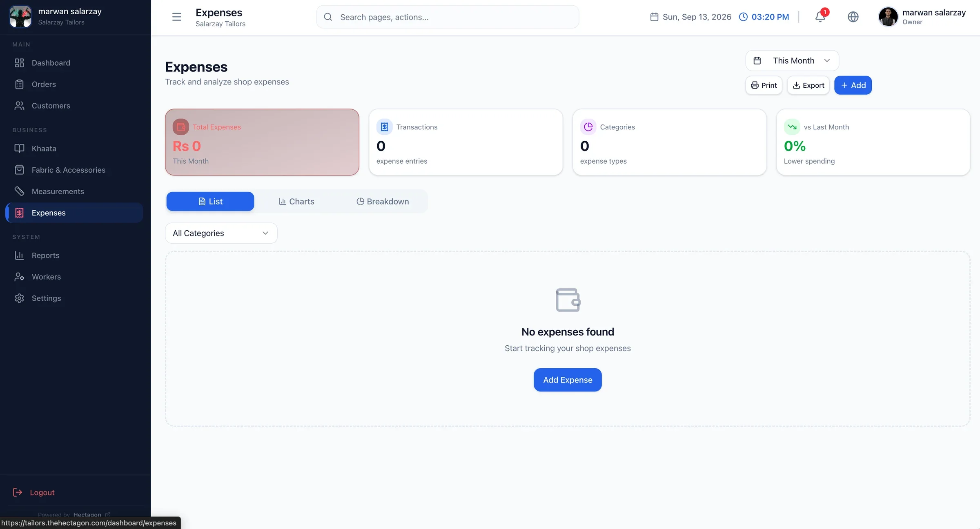Select Expenses in the sidebar
Viewport: 980px width, 529px height.
point(74,213)
